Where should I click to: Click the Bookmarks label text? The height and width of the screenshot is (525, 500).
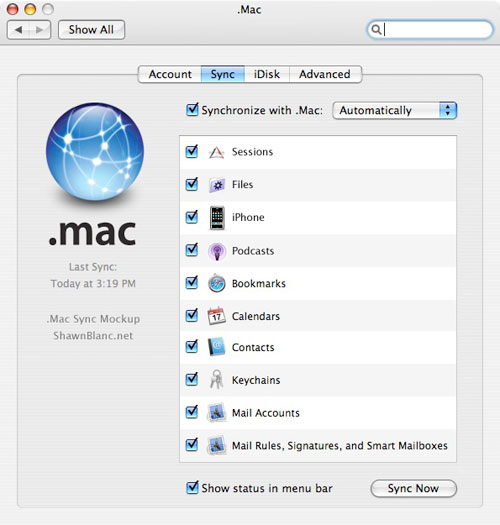pyautogui.click(x=259, y=284)
